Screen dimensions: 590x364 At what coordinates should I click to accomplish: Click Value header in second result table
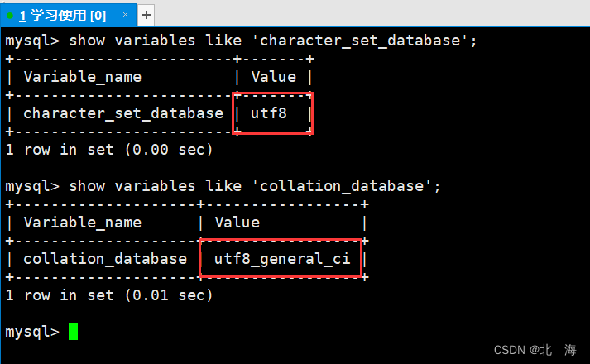pos(237,223)
